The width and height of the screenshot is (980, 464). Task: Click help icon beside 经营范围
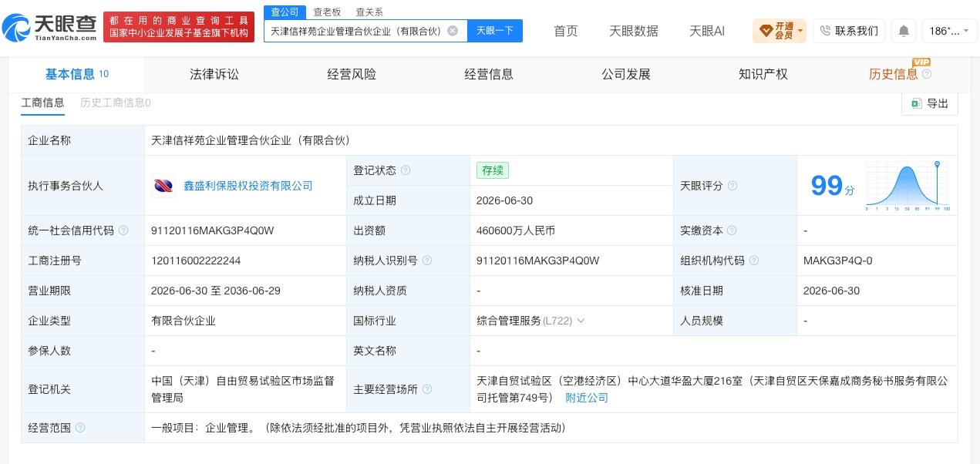(x=80, y=428)
